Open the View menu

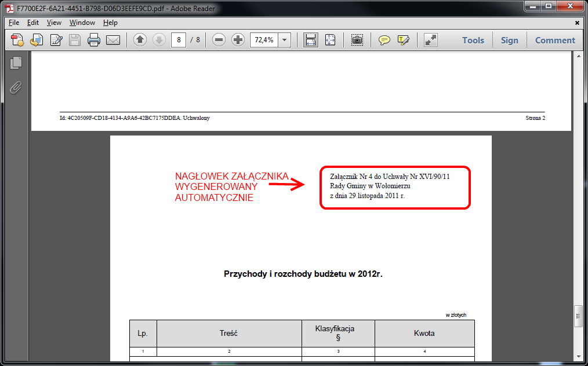[x=54, y=23]
